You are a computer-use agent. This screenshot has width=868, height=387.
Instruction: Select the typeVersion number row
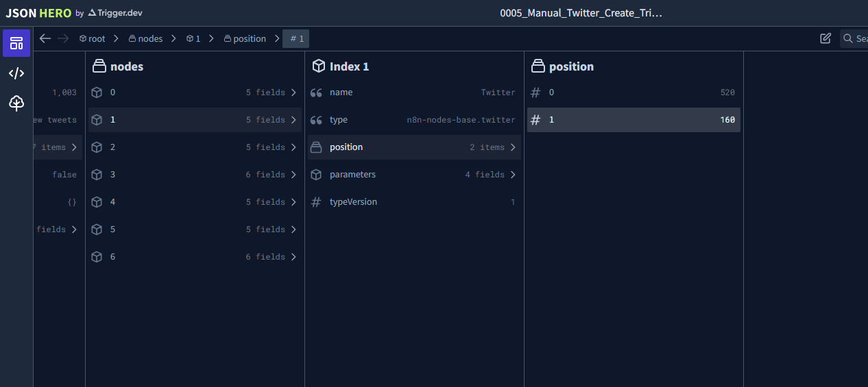414,202
